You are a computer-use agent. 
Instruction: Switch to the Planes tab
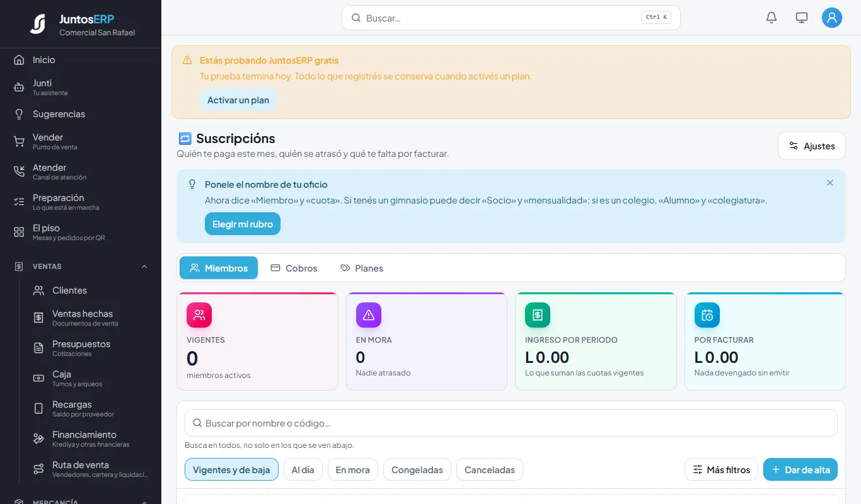[x=362, y=268]
